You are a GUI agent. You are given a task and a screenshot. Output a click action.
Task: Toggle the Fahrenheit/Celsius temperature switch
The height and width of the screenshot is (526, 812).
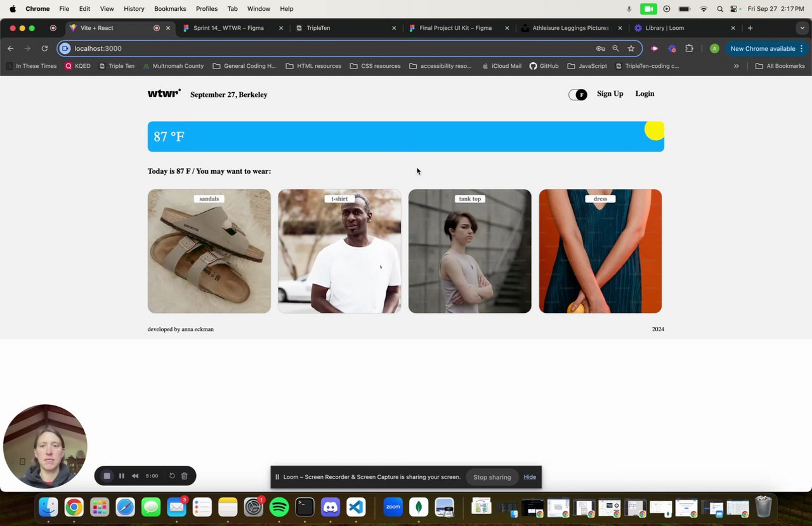tap(577, 95)
